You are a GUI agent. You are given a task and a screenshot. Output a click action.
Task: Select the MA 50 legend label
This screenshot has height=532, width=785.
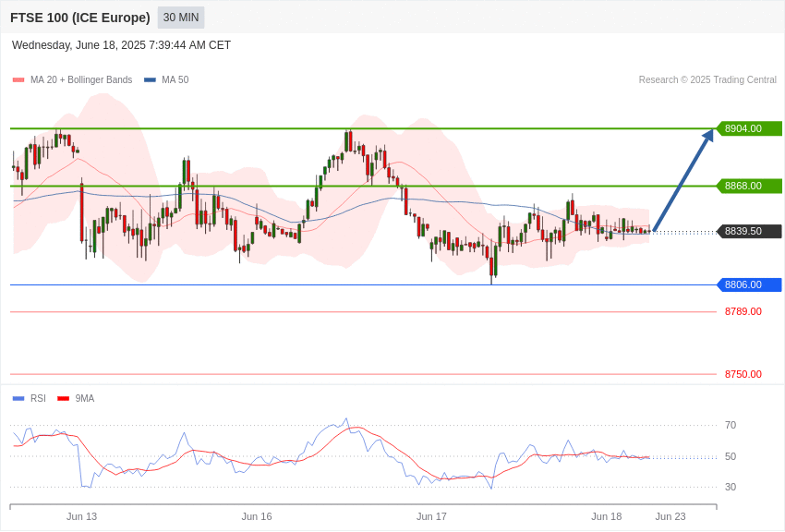coord(175,80)
